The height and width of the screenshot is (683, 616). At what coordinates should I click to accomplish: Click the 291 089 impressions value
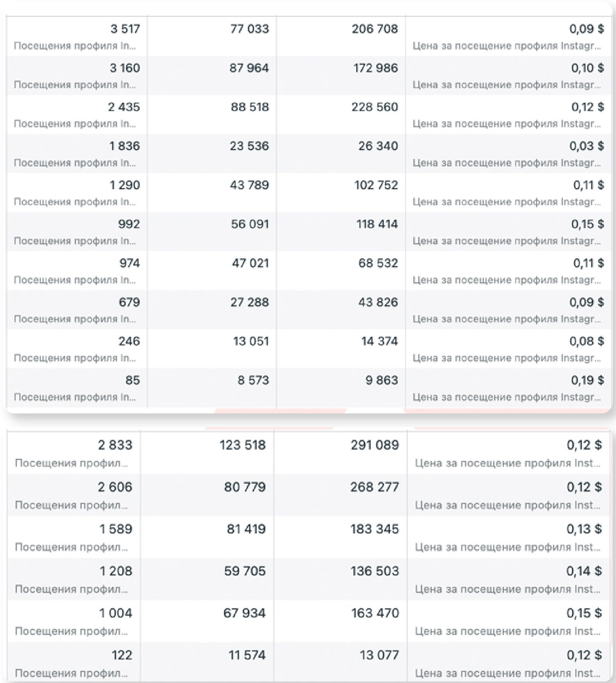pos(375,445)
